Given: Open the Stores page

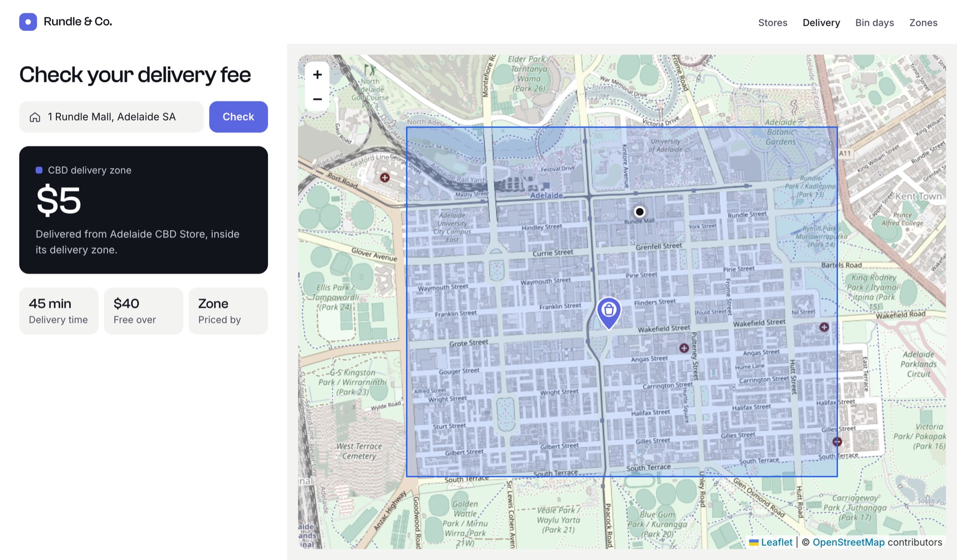Looking at the screenshot, I should [773, 23].
